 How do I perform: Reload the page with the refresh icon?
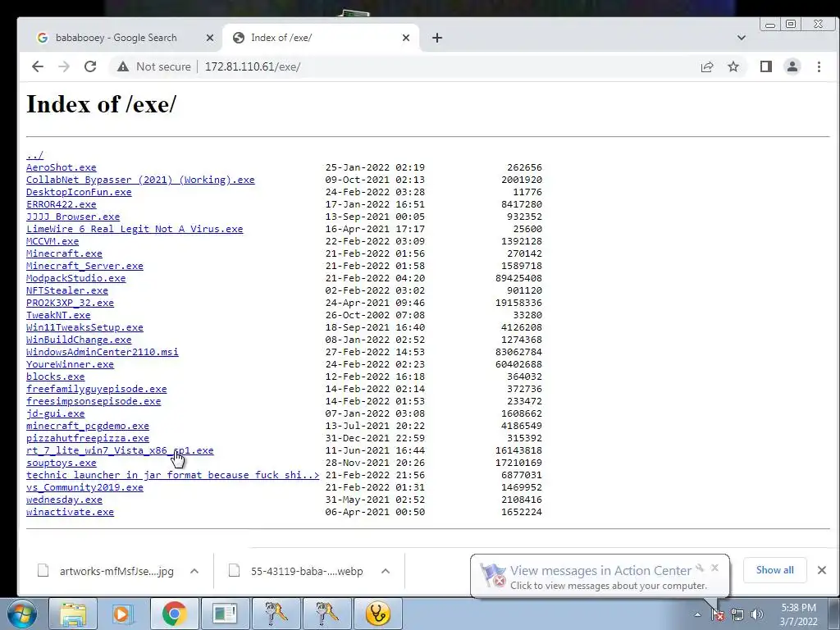pos(90,66)
